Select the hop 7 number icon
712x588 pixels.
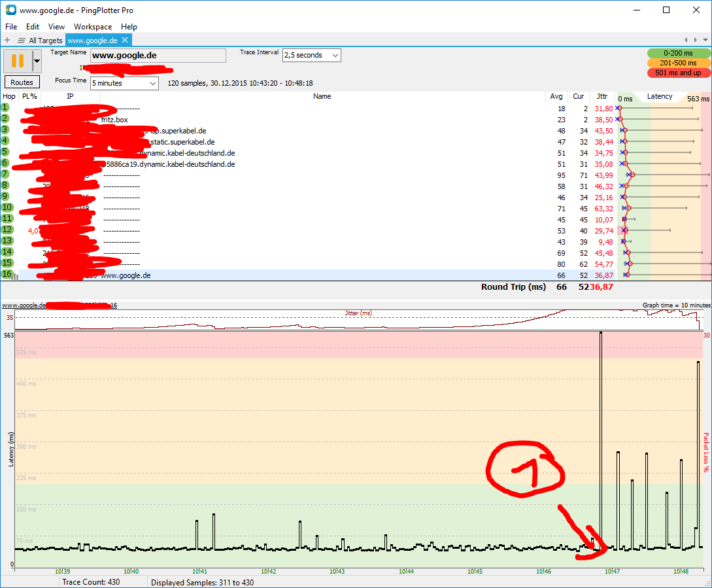click(x=5, y=174)
